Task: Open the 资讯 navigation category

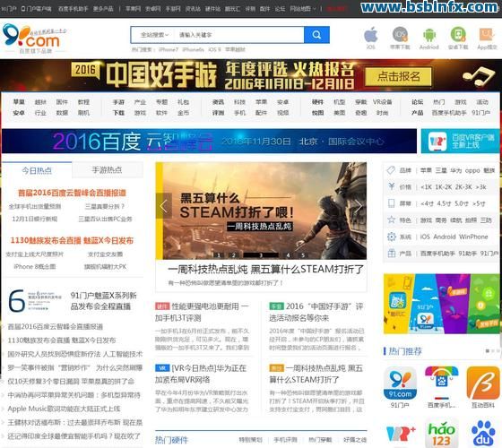Action: coord(218,102)
